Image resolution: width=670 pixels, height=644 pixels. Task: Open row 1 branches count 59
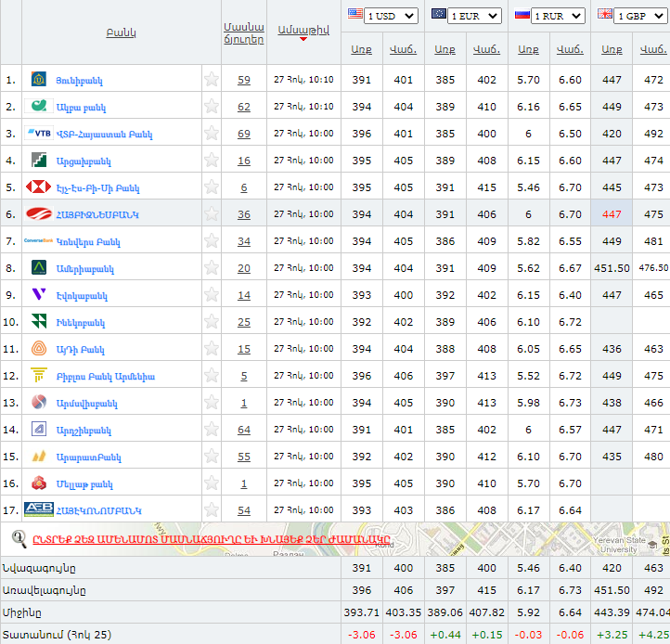pyautogui.click(x=244, y=80)
